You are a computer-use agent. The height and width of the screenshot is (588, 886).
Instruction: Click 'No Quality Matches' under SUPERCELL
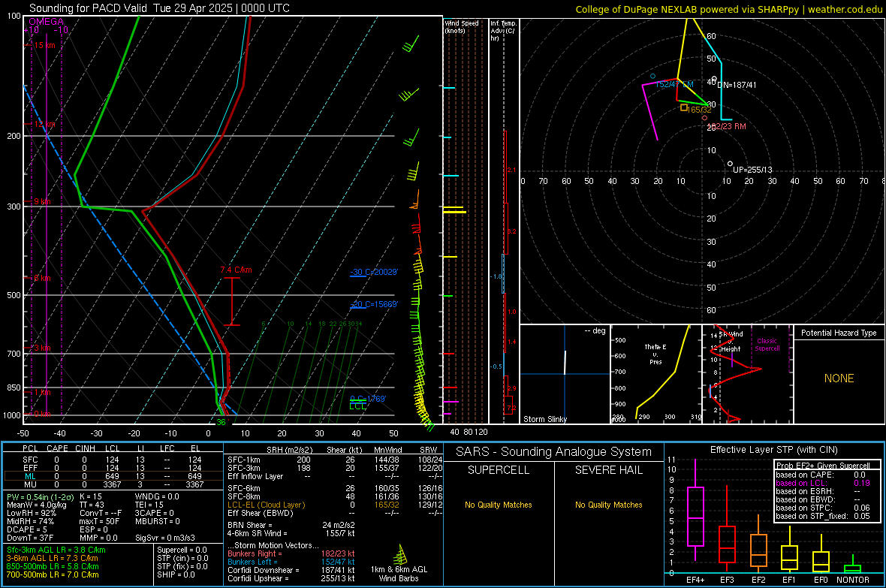(x=499, y=505)
